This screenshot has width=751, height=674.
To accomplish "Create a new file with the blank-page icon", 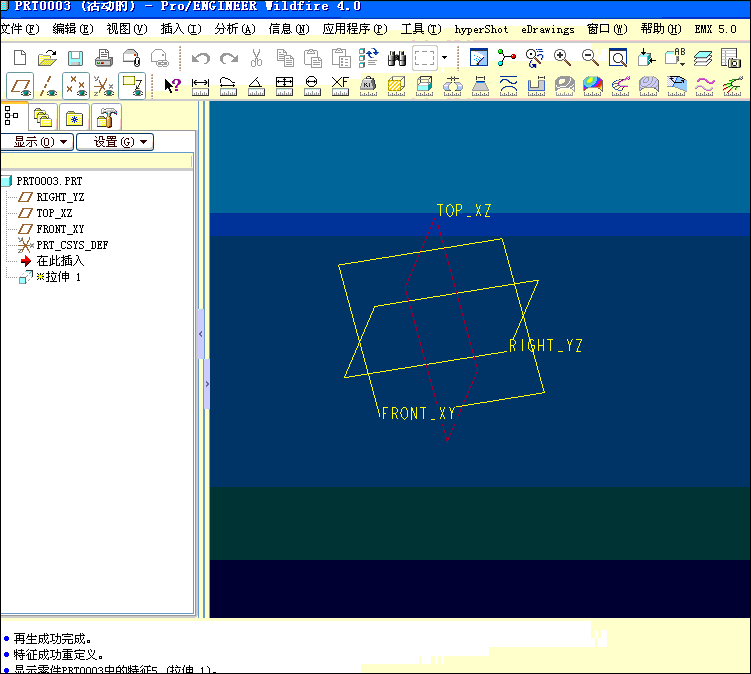I will [20, 58].
